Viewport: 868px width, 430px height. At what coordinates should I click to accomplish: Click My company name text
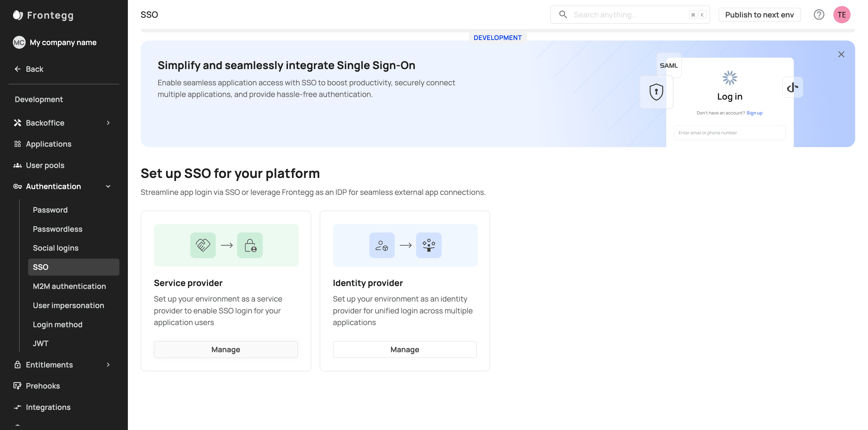tap(63, 42)
